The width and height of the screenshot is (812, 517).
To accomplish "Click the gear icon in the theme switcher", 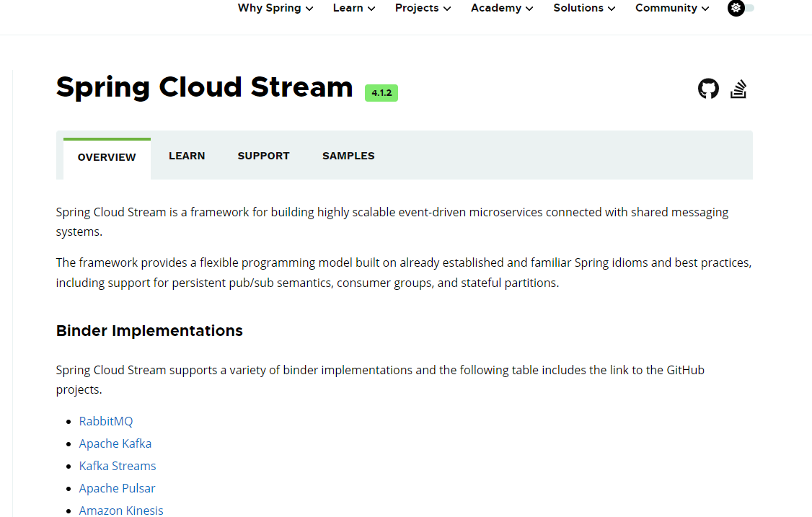I will [x=736, y=8].
